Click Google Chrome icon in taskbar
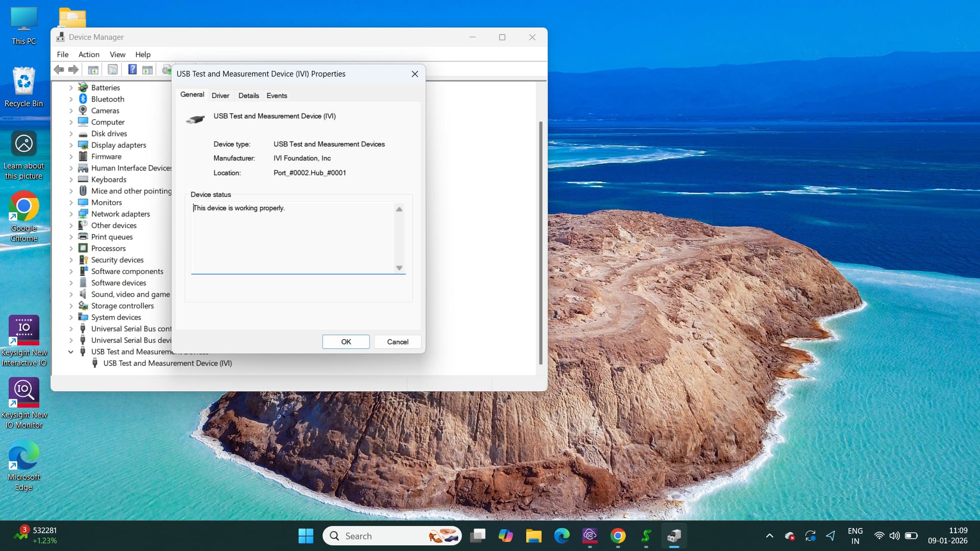 tap(618, 536)
